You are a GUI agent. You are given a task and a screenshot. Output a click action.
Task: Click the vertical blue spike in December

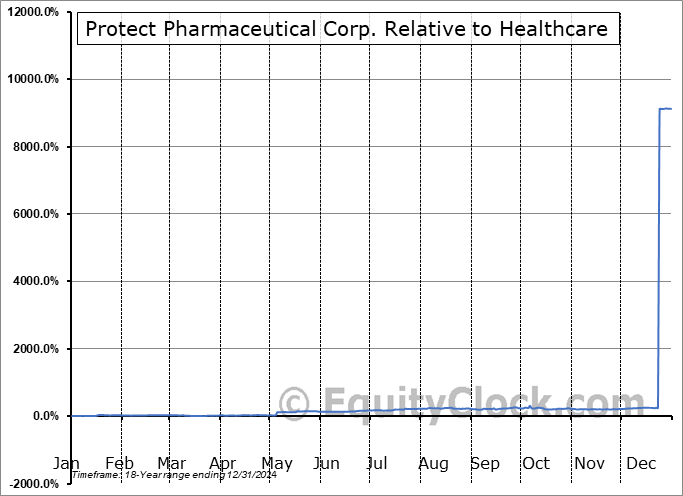[659, 250]
